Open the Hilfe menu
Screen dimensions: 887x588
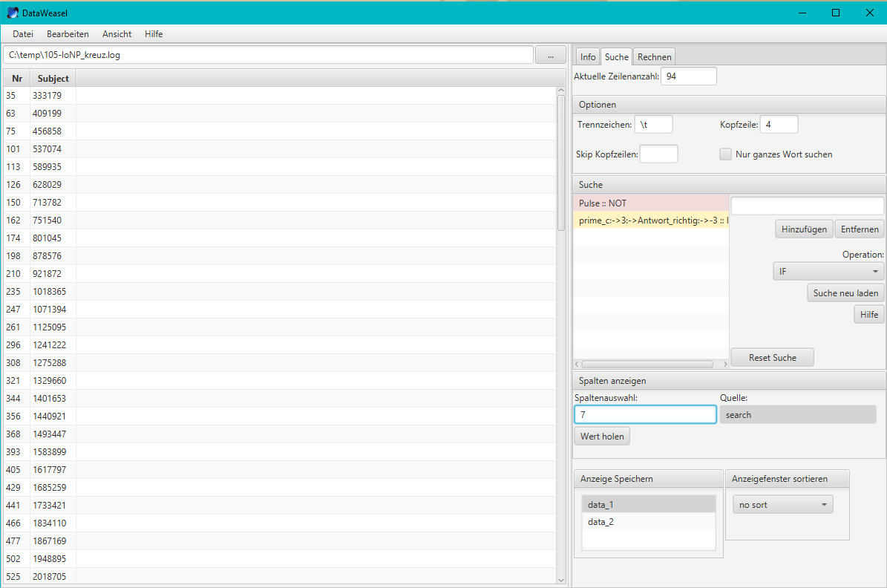154,34
